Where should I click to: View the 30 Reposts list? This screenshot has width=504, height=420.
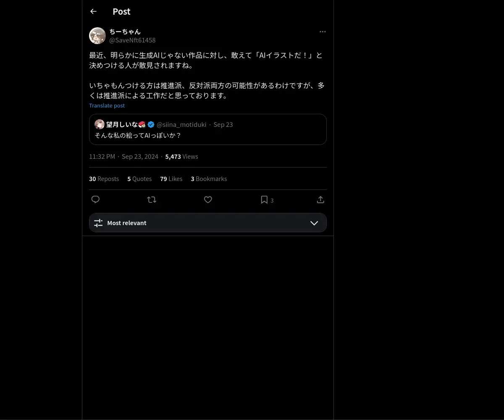click(104, 178)
